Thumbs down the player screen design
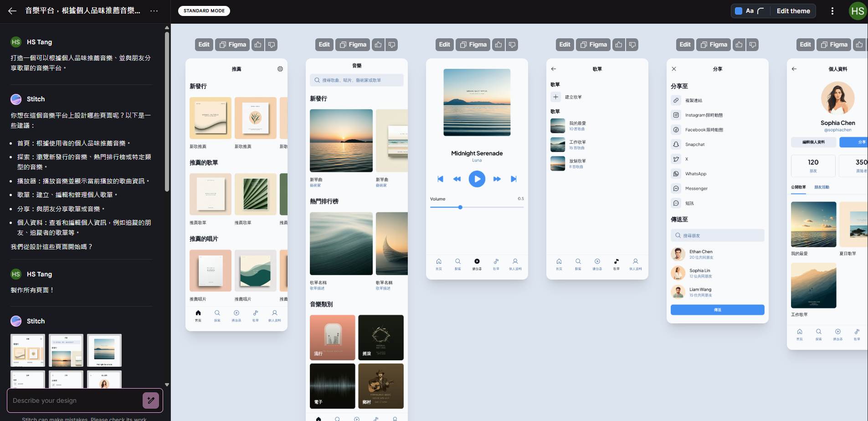The height and width of the screenshot is (421, 868). 512,45
